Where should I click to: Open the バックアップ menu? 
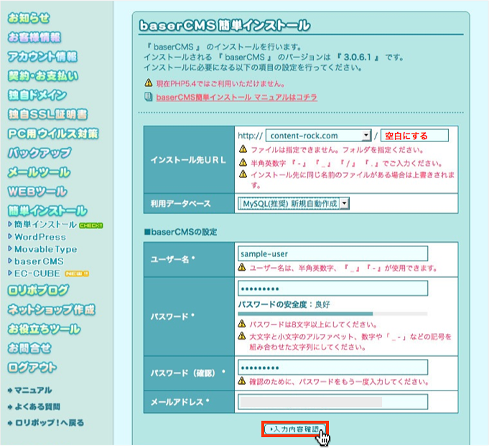(x=39, y=153)
